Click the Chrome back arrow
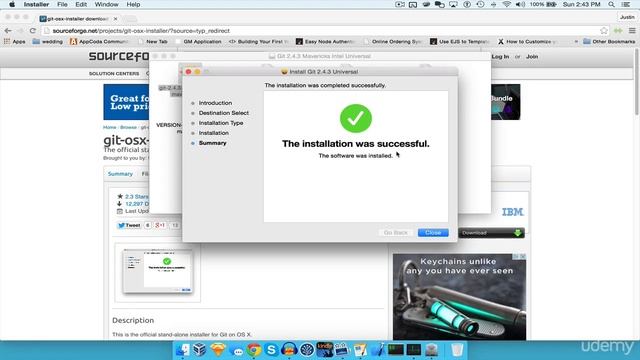 [8, 31]
